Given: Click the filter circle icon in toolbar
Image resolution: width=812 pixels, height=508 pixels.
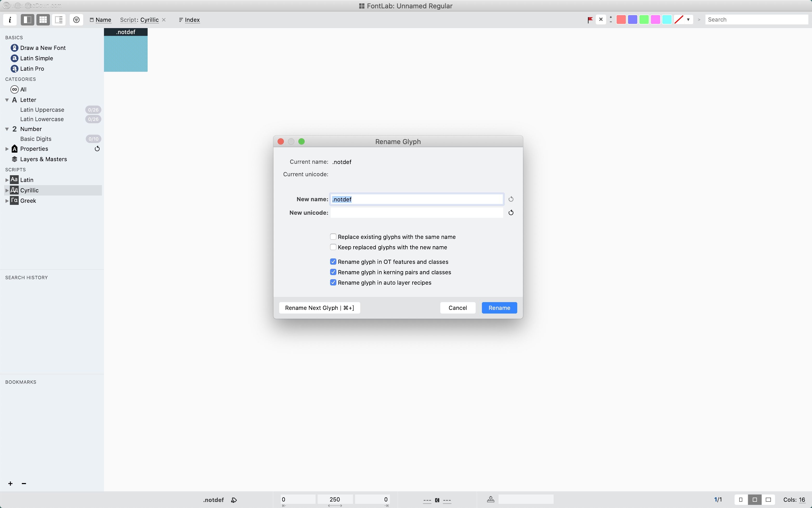Looking at the screenshot, I should tap(76, 19).
